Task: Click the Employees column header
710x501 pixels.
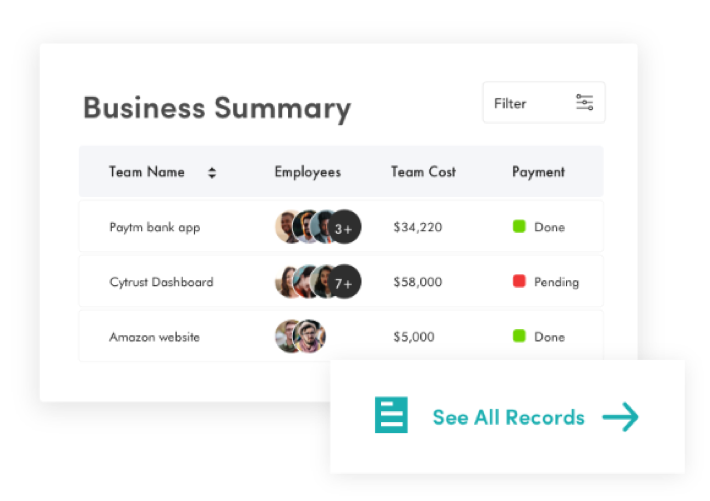Action: click(x=308, y=173)
